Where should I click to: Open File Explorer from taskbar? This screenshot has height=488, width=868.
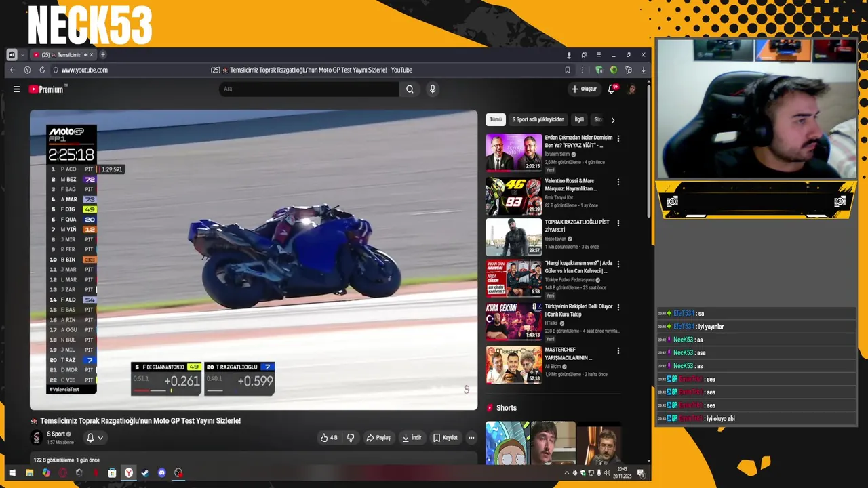[29, 473]
